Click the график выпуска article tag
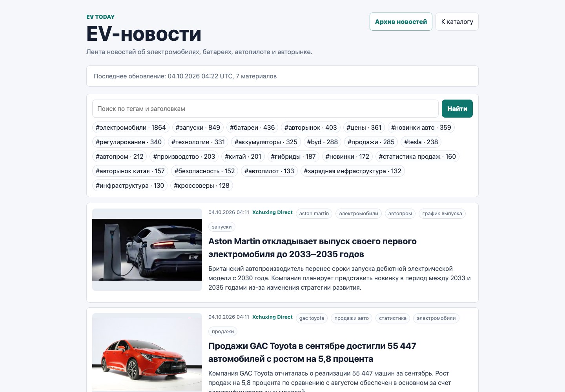Screen dimensions: 565x392 point(442,214)
